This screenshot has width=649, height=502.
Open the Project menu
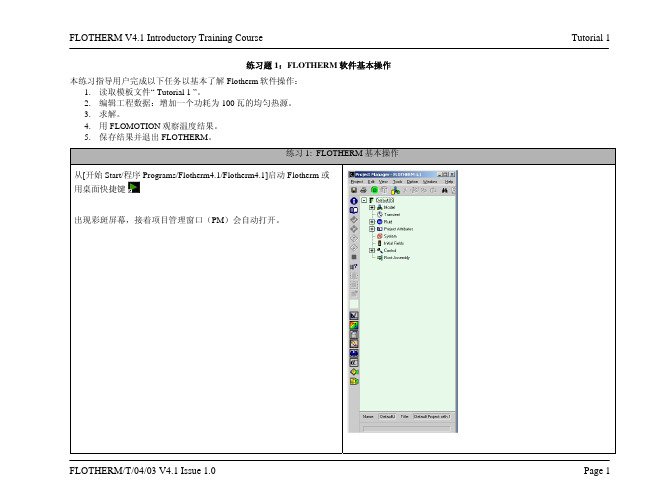coord(357,182)
